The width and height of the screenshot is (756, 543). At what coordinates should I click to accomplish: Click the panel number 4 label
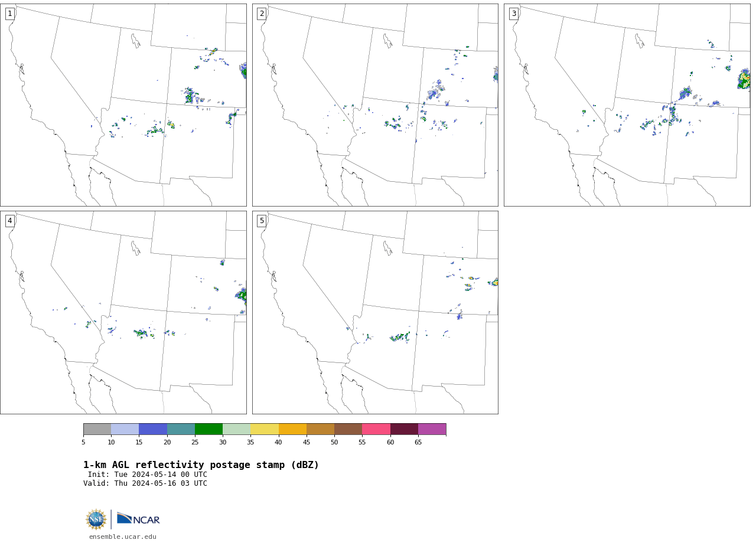pyautogui.click(x=10, y=221)
